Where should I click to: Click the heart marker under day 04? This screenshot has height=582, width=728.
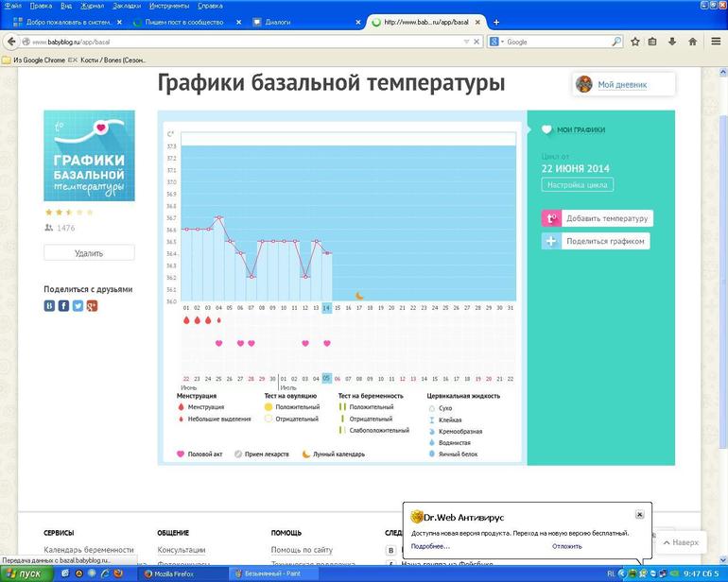pos(218,344)
